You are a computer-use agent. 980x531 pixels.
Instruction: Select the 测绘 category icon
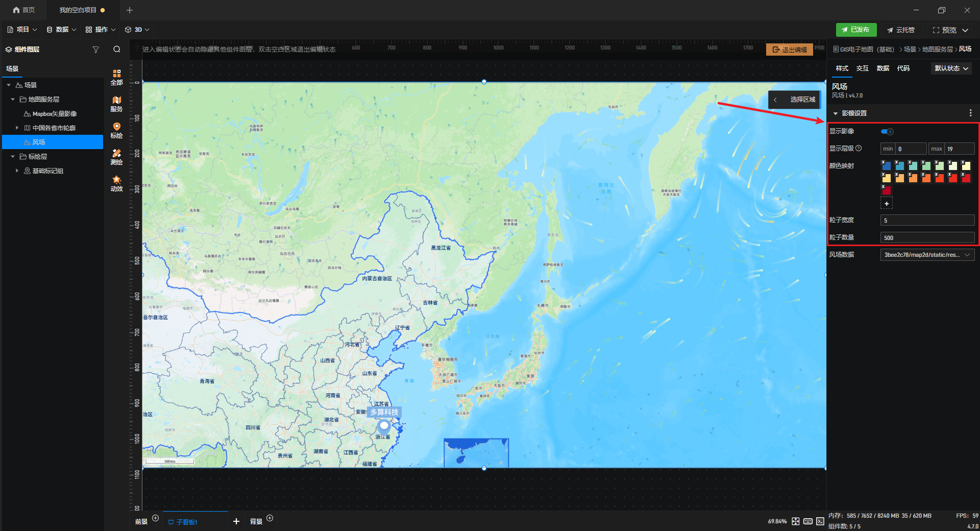coord(117,157)
